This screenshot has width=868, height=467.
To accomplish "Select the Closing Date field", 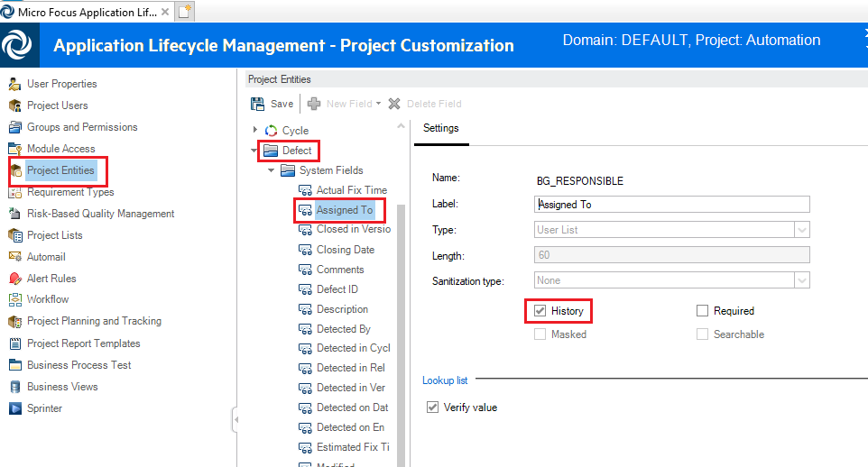I will (x=345, y=250).
